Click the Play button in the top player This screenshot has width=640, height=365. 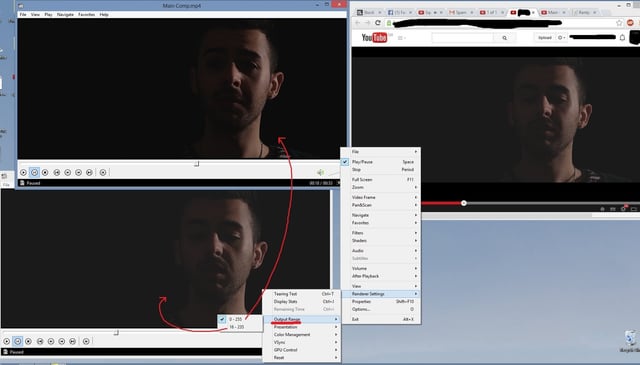[x=23, y=173]
